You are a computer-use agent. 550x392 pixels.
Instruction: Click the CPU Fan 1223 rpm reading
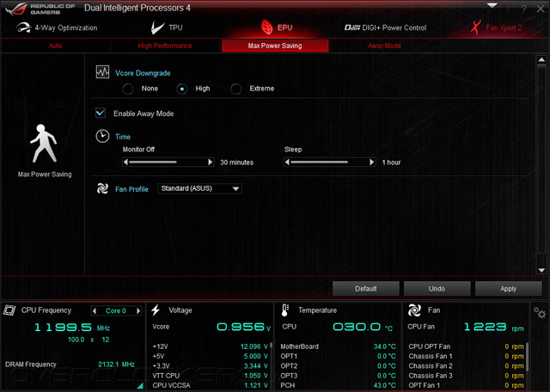[x=494, y=327]
